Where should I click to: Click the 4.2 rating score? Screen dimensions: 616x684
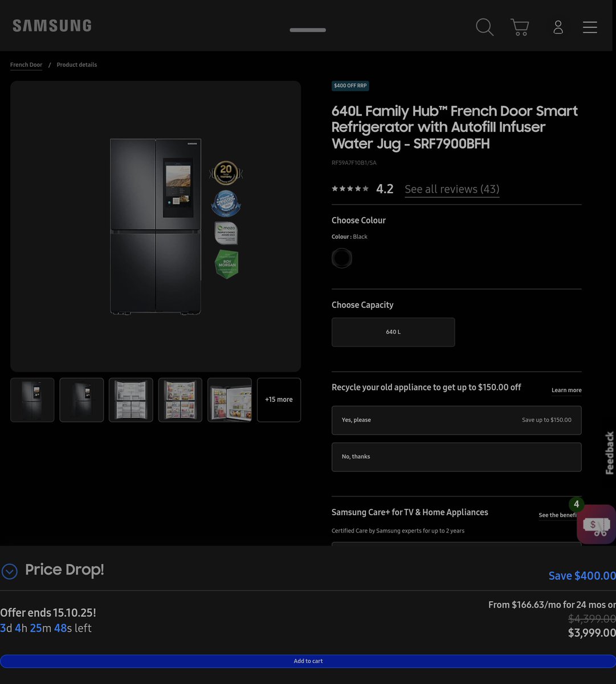coord(385,189)
